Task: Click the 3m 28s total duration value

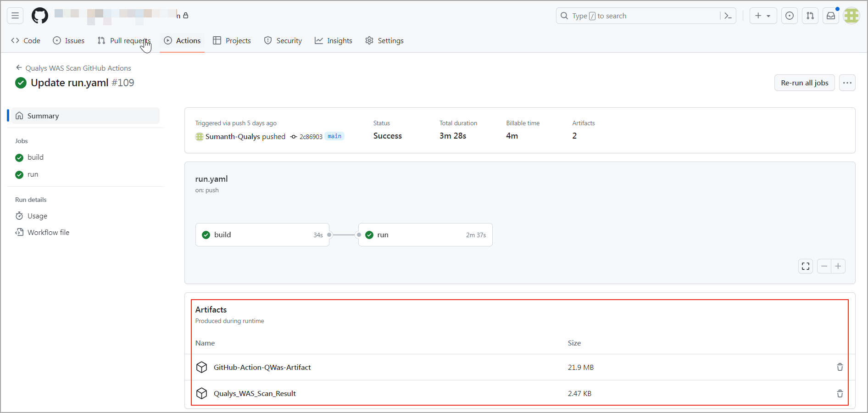Action: (453, 136)
